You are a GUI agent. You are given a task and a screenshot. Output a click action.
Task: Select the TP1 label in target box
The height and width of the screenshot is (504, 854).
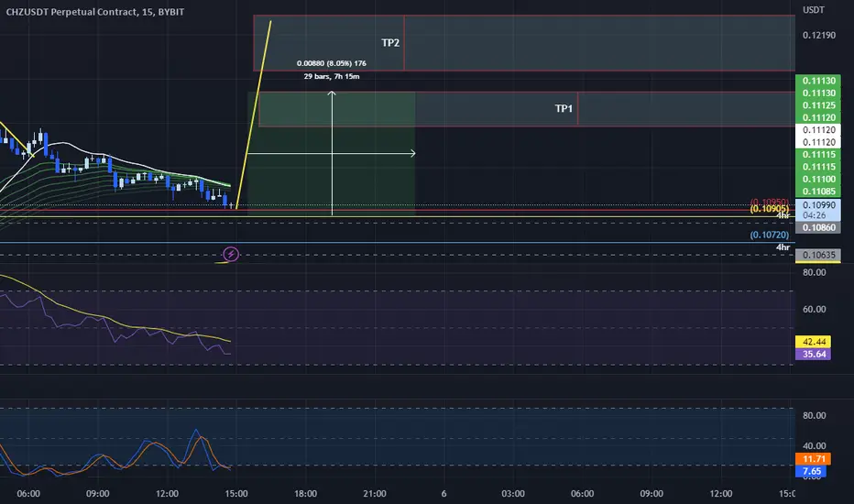pos(564,108)
